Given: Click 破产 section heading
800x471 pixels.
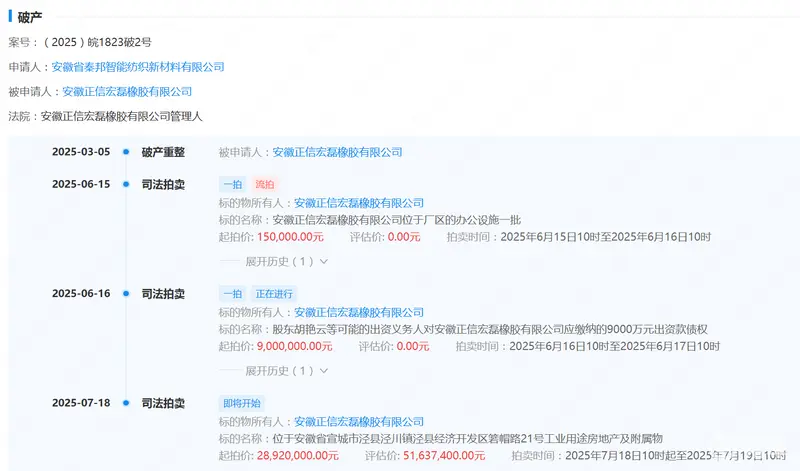Looking at the screenshot, I should click(30, 17).
